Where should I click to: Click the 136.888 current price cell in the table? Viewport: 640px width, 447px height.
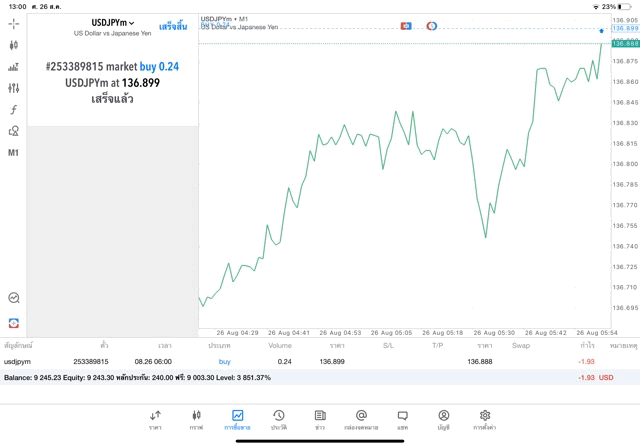pos(480,362)
